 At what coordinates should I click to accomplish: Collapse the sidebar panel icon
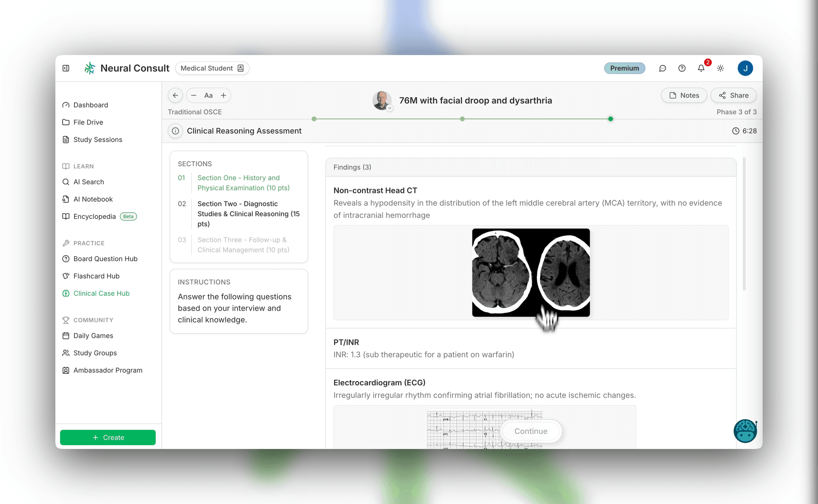coord(66,68)
